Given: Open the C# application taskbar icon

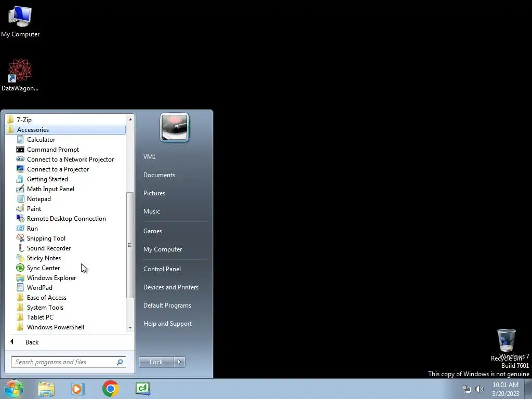Looking at the screenshot, I should click(x=142, y=389).
